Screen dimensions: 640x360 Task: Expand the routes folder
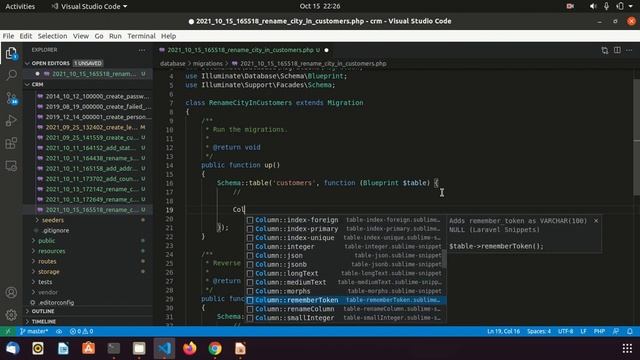click(x=47, y=261)
